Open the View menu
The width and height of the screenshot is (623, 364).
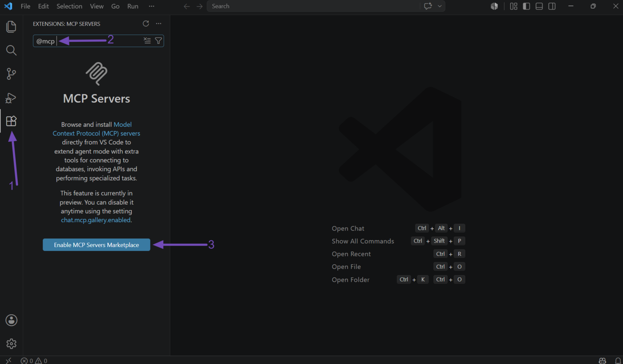tap(97, 6)
